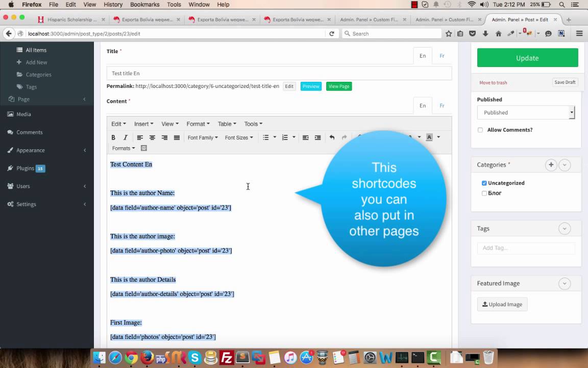Edit the permalink
This screenshot has height=368, width=588.
[289, 86]
